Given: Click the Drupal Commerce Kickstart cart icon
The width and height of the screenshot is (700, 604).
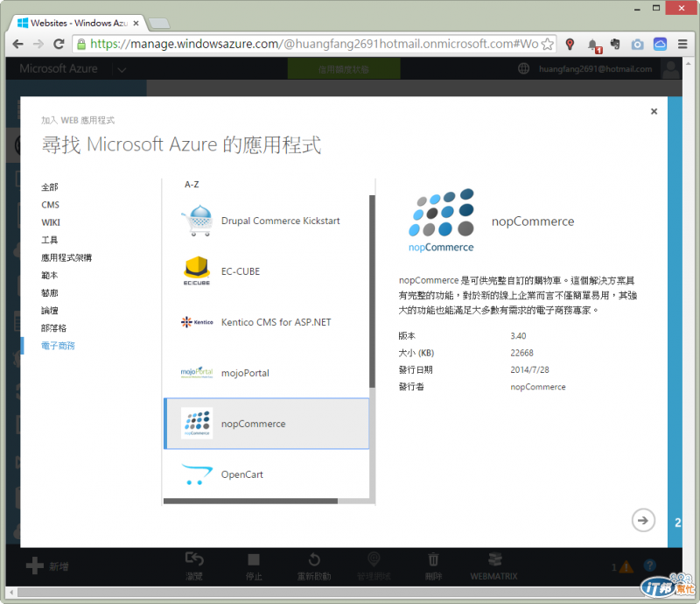Looking at the screenshot, I should (197, 221).
